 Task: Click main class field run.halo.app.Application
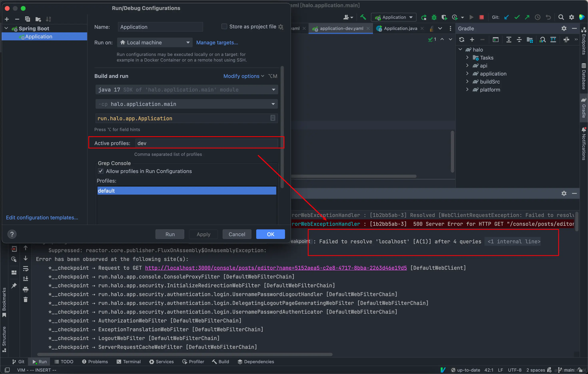pyautogui.click(x=186, y=118)
